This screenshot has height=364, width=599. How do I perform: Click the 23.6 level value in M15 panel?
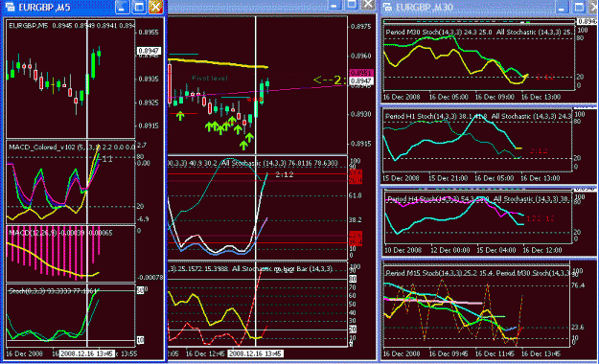[x=577, y=327]
